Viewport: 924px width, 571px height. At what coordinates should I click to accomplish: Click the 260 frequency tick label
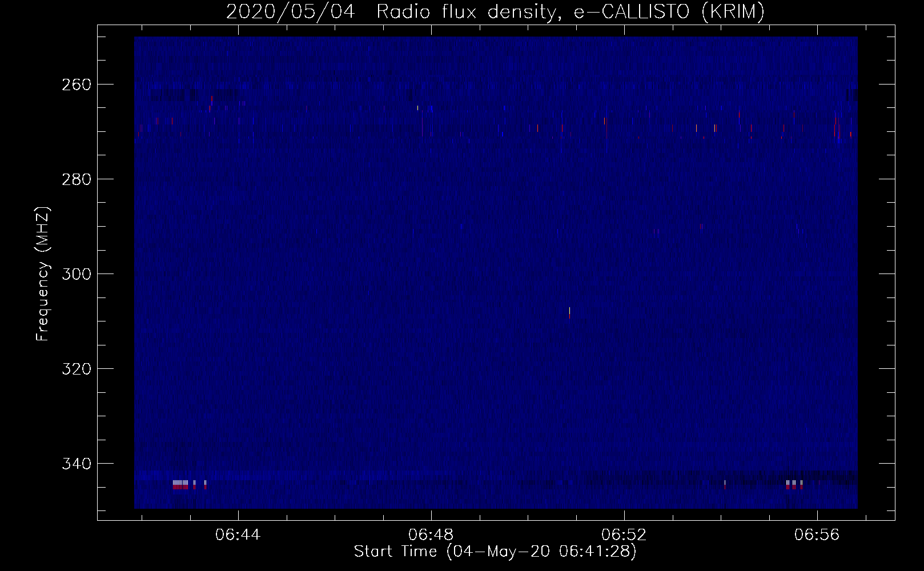pos(75,85)
